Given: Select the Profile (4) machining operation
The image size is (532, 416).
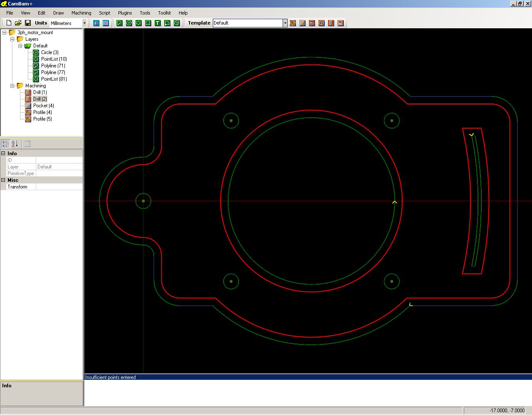Looking at the screenshot, I should (42, 112).
